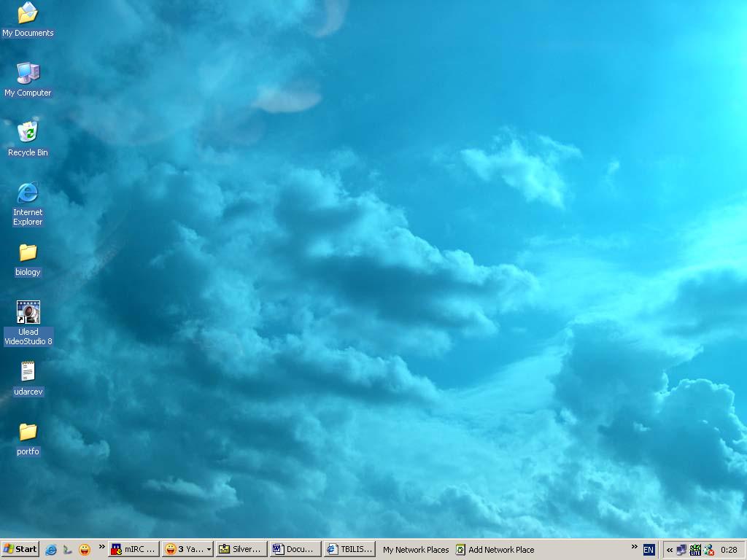747x560 pixels.
Task: Click the second Quick Launch icon beside Internet Explorer
Action: [x=68, y=550]
